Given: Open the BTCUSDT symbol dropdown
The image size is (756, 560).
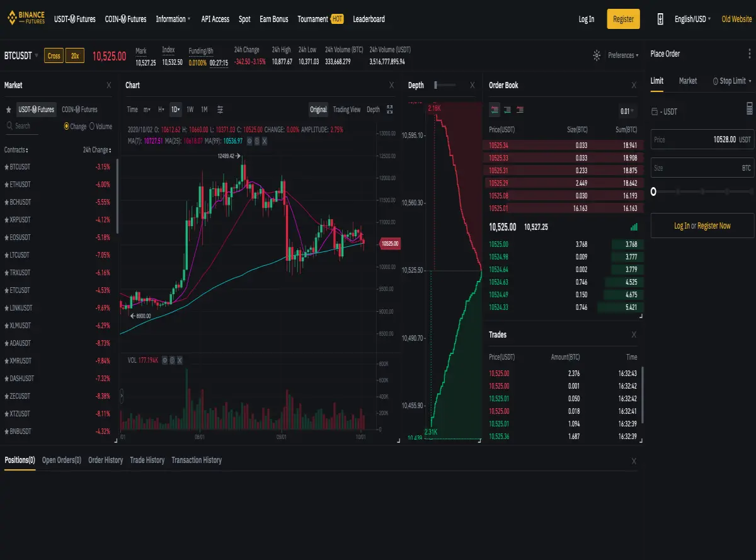Looking at the screenshot, I should (21, 55).
